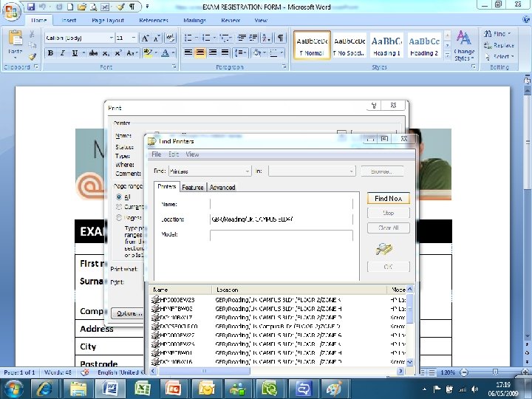Apply Subscript formatting
The image size is (532, 399).
point(106,53)
